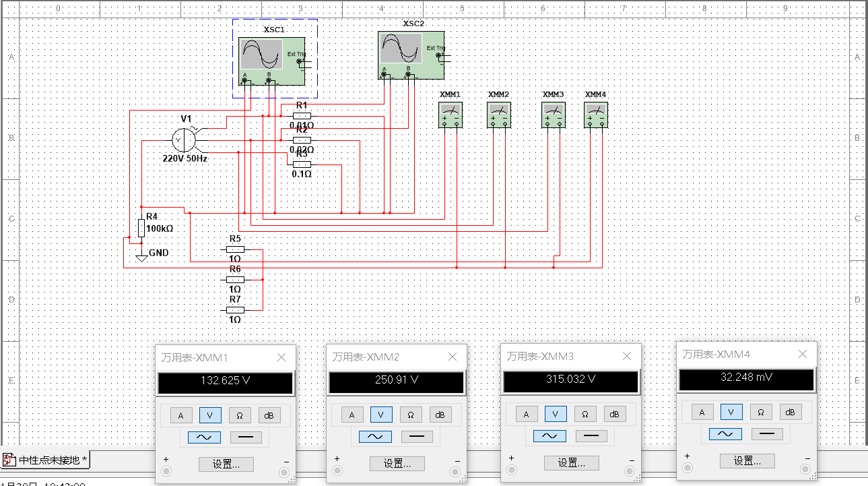Image resolution: width=868 pixels, height=486 pixels.
Task: Select resistor R1 on the schematic
Action: (302, 115)
